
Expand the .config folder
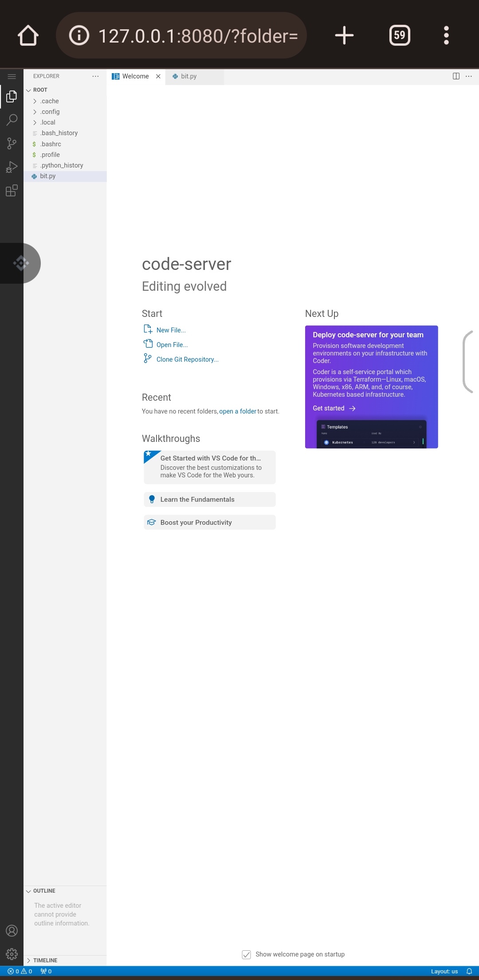(x=65, y=112)
